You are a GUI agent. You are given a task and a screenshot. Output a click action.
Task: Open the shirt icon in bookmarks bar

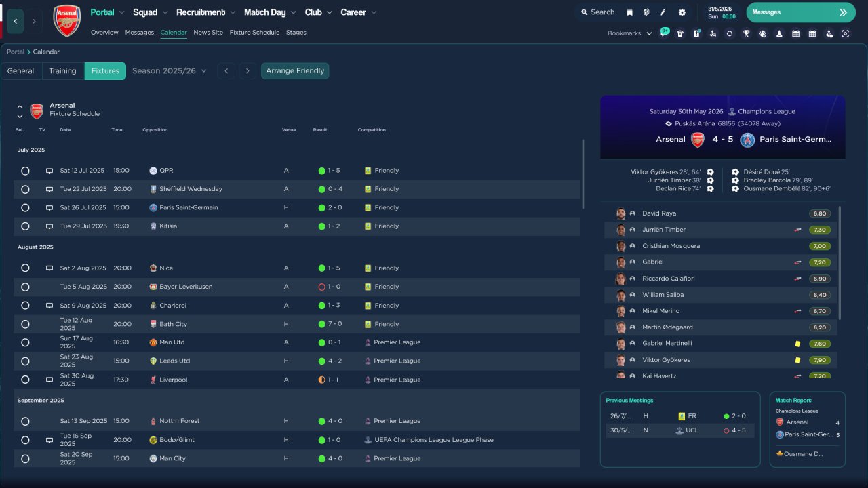tap(680, 33)
